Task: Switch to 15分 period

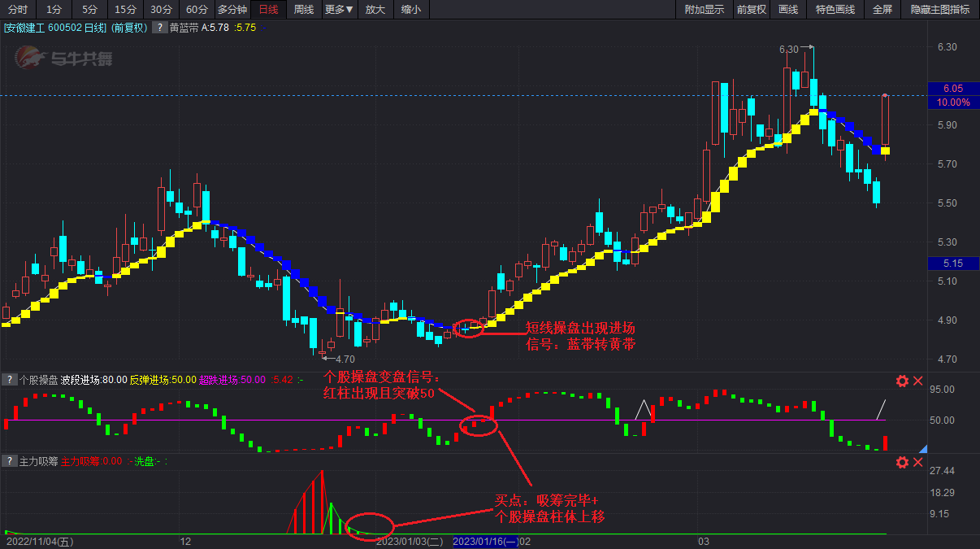Action: point(125,10)
